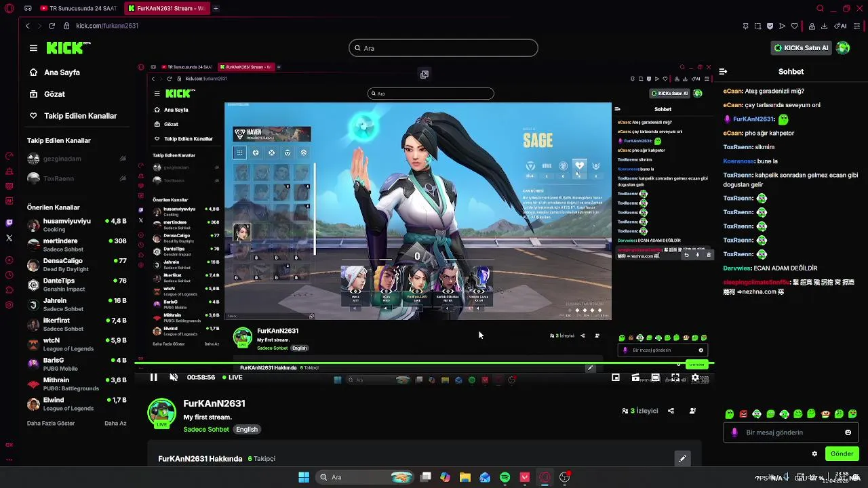Screen dimensions: 868x488
Task: Enter fullscreen in the stream player
Action: tap(675, 378)
